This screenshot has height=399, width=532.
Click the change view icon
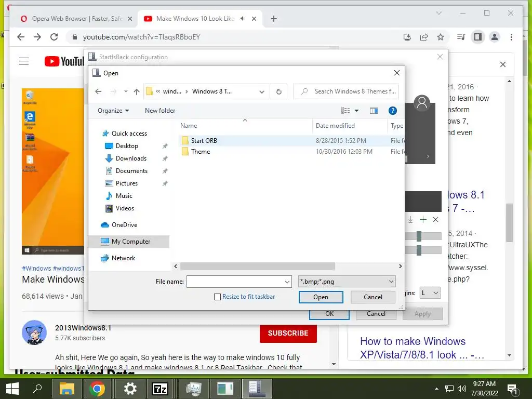click(345, 111)
